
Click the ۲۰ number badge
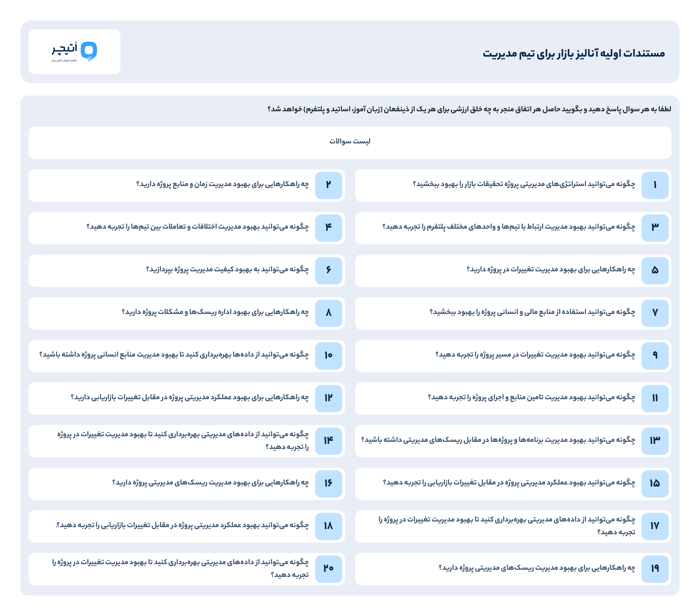[328, 569]
